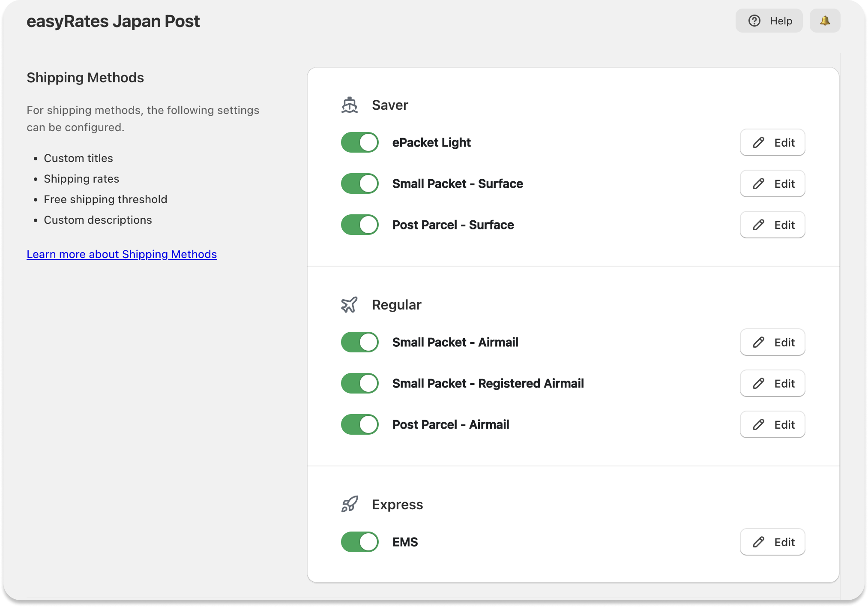Toggle Small Packet - Registered Airmail switch

[x=360, y=383]
